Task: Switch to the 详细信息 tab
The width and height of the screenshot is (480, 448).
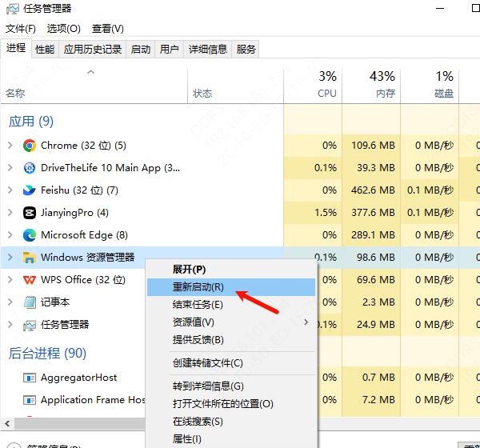Action: pyautogui.click(x=207, y=49)
